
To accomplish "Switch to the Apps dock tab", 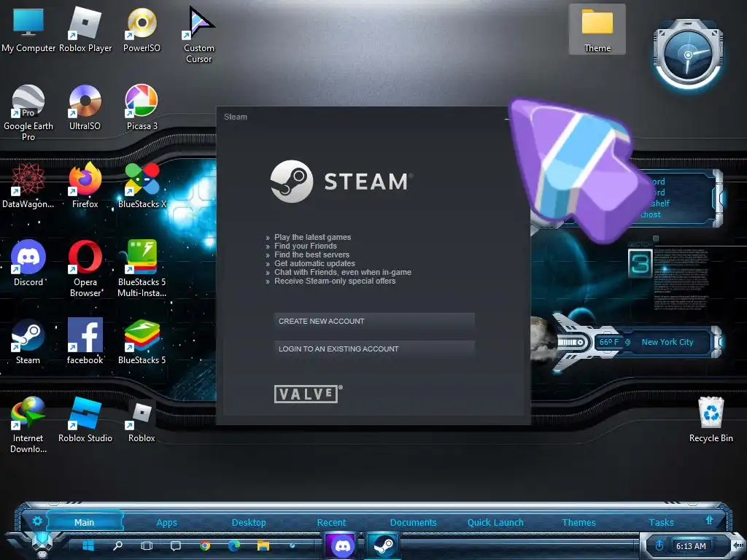I will pyautogui.click(x=167, y=522).
